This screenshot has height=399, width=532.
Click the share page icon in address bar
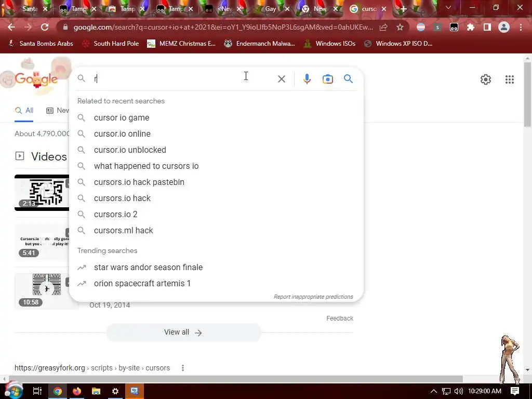tap(383, 27)
